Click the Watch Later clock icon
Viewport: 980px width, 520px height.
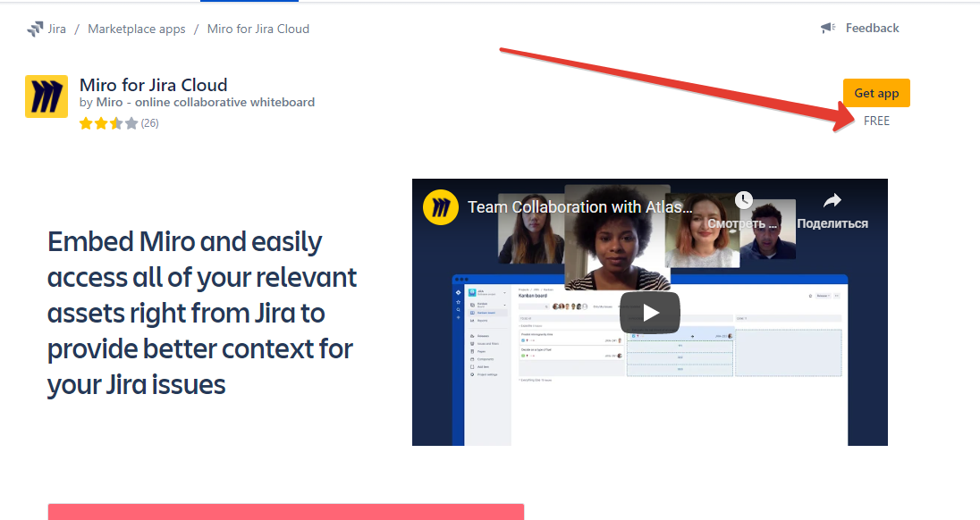pos(744,199)
